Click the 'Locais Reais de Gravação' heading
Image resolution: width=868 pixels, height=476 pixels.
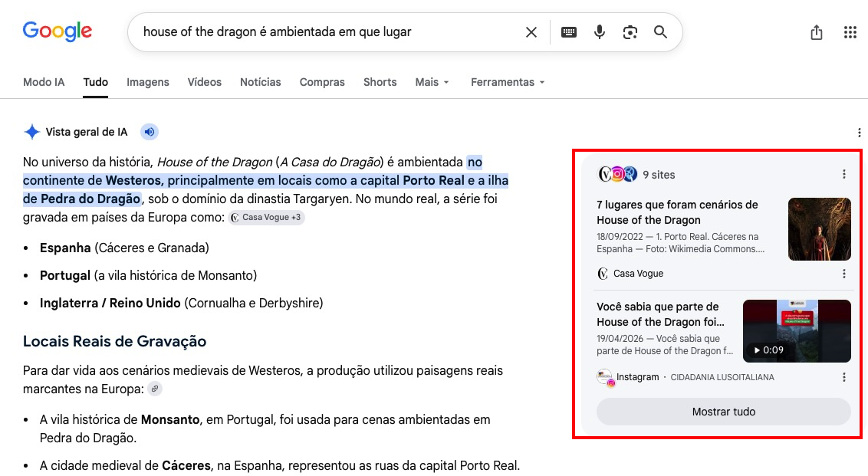tap(114, 341)
